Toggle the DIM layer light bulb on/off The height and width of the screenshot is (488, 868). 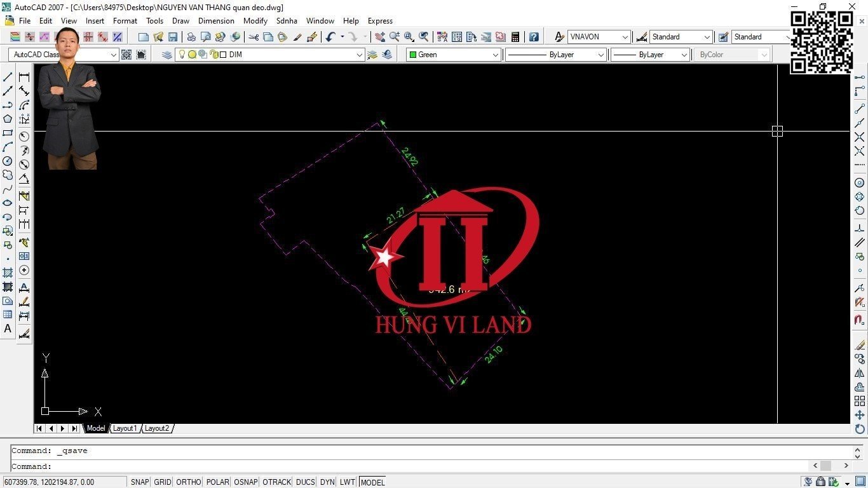click(x=182, y=55)
